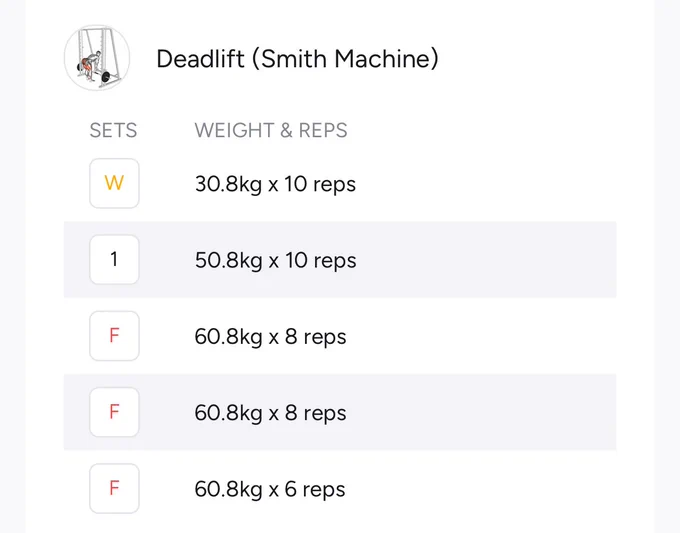Screen dimensions: 680x533
Task: Tap the F badge on the first 60.8kg row
Action: 114,336
